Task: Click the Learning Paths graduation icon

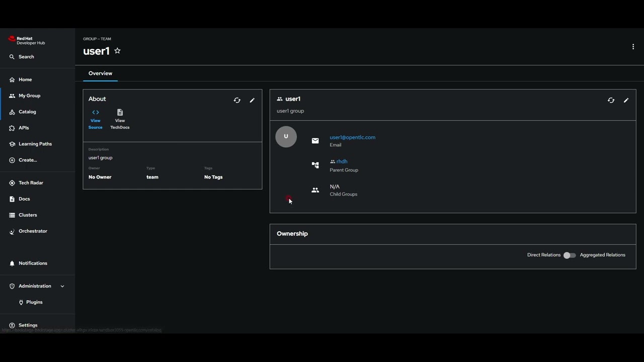Action: pyautogui.click(x=12, y=144)
